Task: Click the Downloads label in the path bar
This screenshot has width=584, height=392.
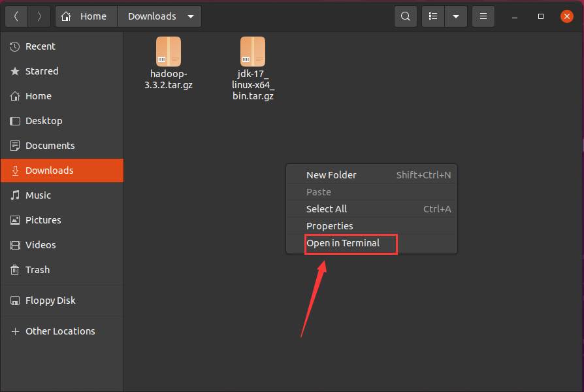Action: [x=152, y=16]
